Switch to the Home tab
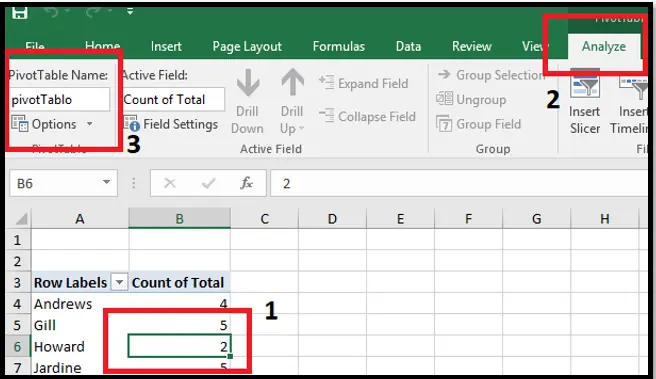This screenshot has height=379, width=656. [x=102, y=46]
